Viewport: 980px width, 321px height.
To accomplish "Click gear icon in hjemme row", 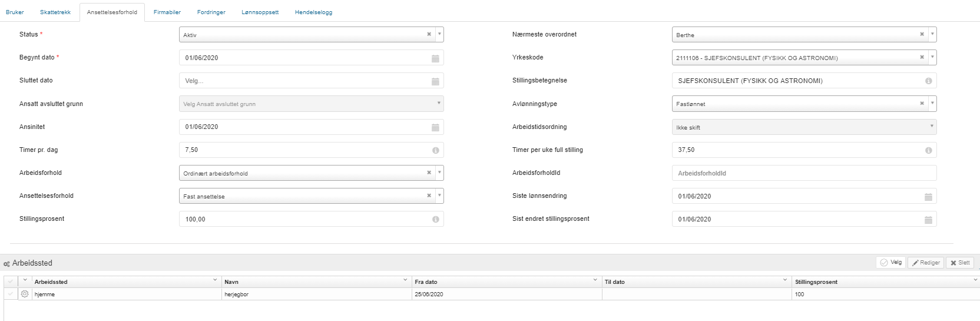I will tap(25, 294).
